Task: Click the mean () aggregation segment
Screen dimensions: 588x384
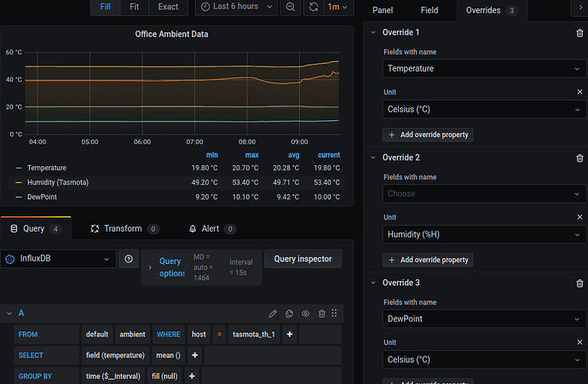Action: (169, 356)
